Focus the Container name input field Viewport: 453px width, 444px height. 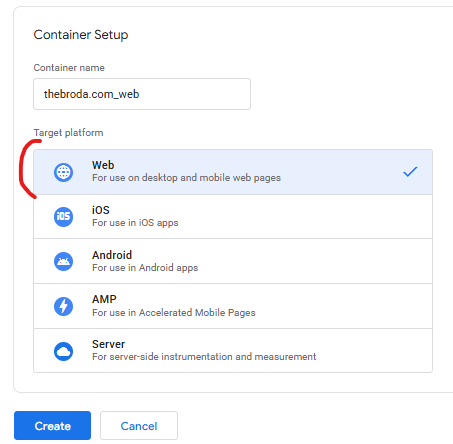tap(142, 94)
